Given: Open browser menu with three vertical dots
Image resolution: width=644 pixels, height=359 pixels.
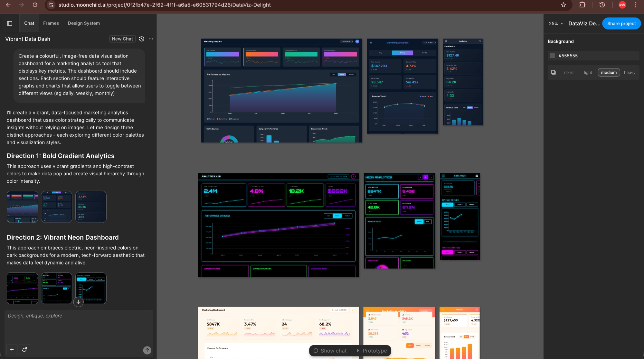Looking at the screenshot, I should point(635,5).
